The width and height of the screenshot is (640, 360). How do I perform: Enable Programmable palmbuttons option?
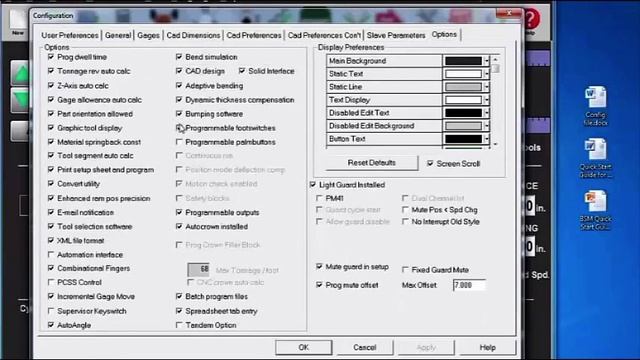click(179, 142)
